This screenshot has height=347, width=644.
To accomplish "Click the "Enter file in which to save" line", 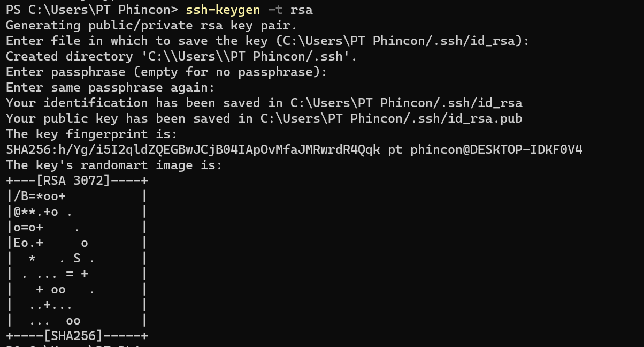I will [x=107, y=41].
